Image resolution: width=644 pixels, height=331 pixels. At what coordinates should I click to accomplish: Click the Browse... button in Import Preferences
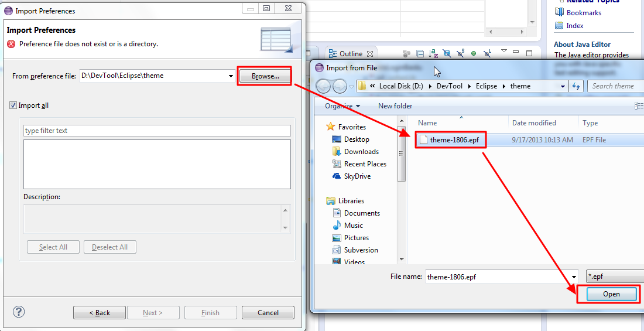(x=265, y=76)
